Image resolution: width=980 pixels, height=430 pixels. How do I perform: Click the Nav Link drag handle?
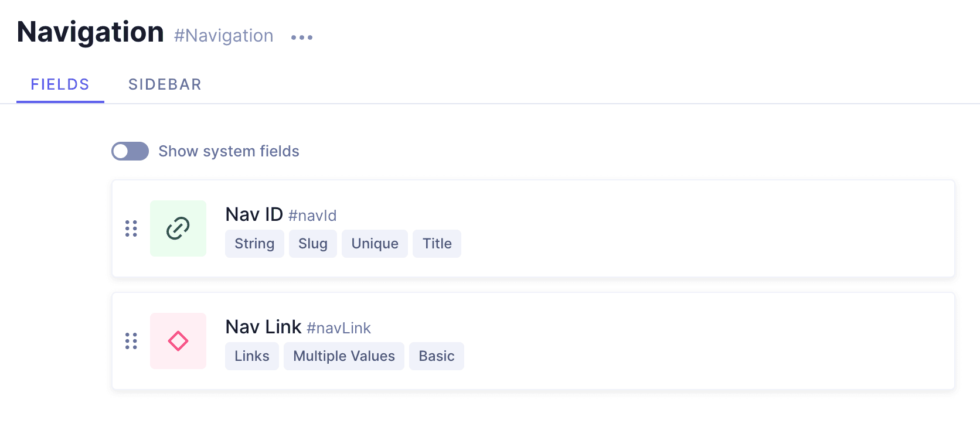131,341
